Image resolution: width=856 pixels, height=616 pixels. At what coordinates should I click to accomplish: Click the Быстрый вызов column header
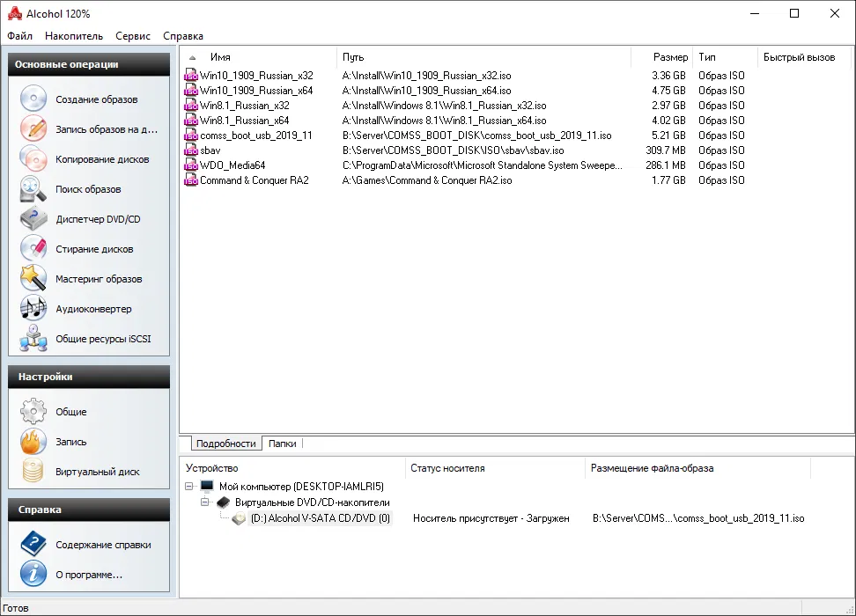click(x=804, y=56)
